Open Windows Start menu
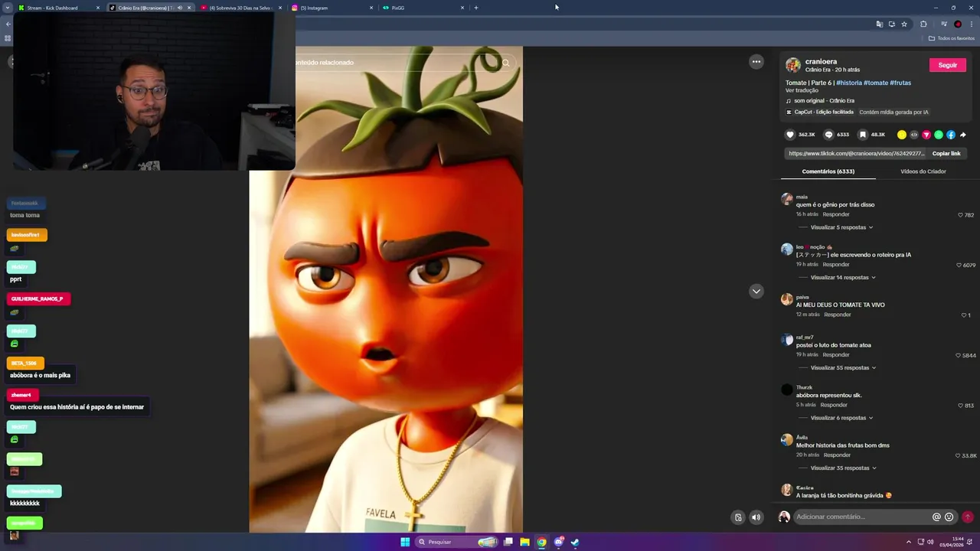Image resolution: width=980 pixels, height=551 pixels. (x=405, y=542)
